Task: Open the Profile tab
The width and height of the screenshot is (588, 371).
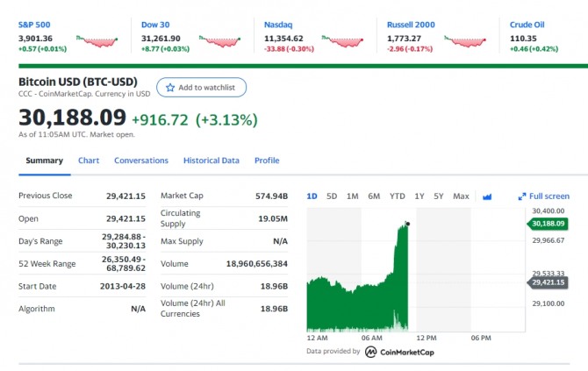Action: (x=267, y=161)
